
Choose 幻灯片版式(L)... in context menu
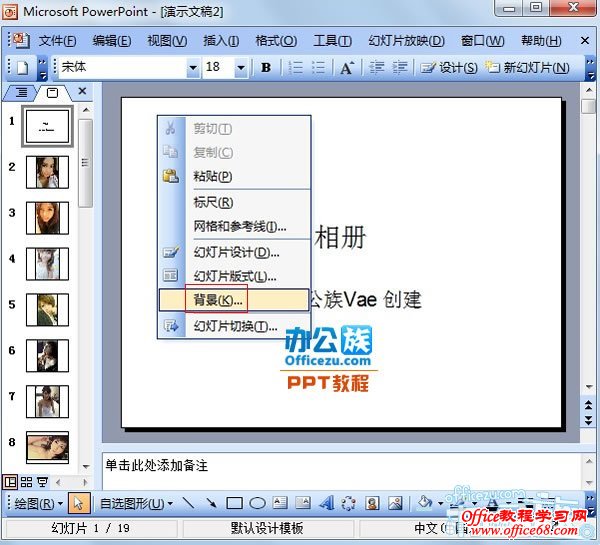coord(234,276)
